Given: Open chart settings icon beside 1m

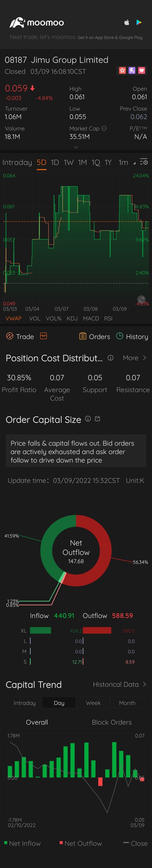Looking at the screenshot, I should pyautogui.click(x=144, y=162).
